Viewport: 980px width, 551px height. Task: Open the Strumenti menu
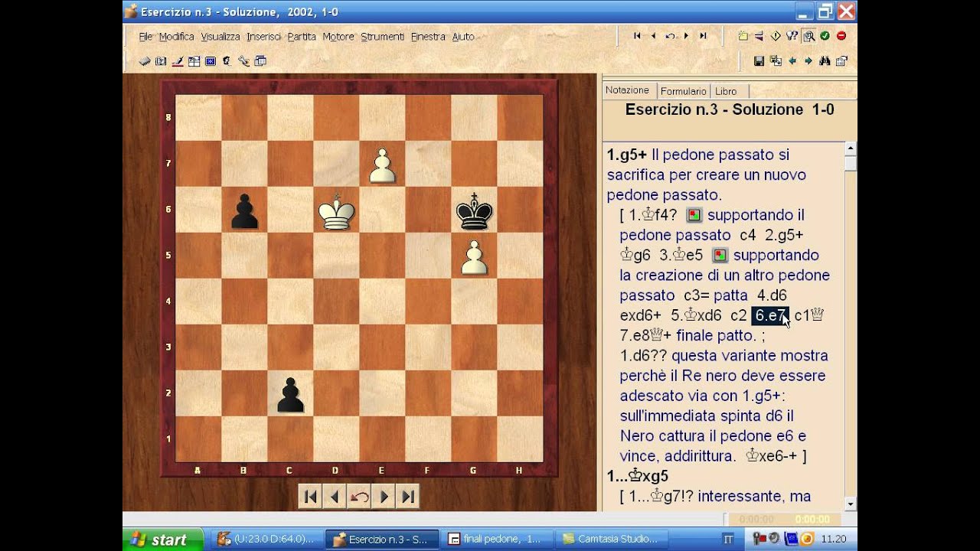click(382, 37)
